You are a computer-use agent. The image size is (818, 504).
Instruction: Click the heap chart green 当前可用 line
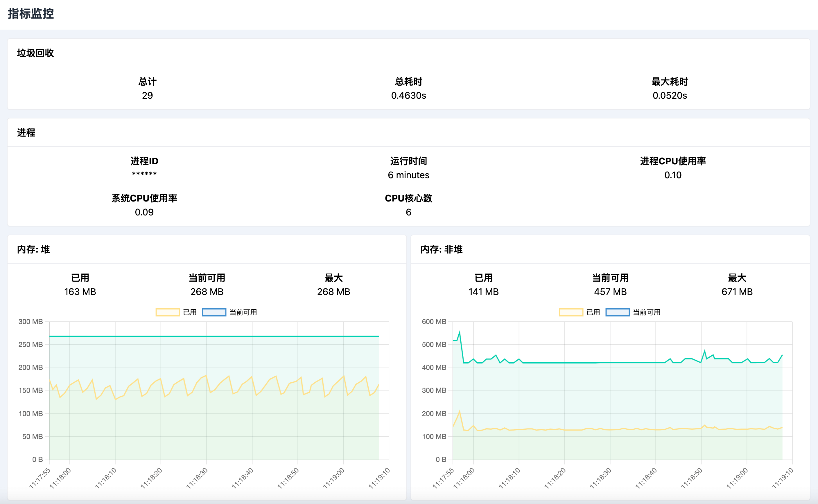click(214, 336)
